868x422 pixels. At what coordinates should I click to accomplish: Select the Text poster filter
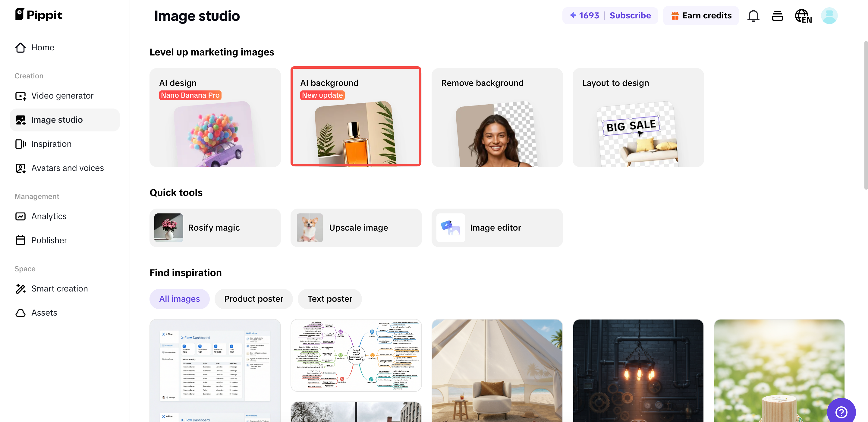click(329, 299)
